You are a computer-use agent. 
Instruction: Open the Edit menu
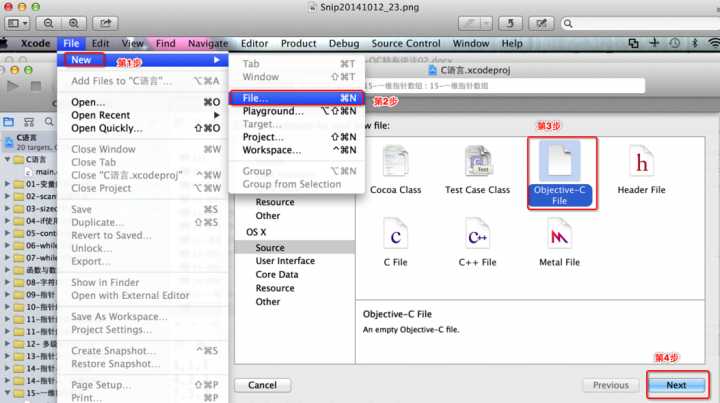point(100,43)
